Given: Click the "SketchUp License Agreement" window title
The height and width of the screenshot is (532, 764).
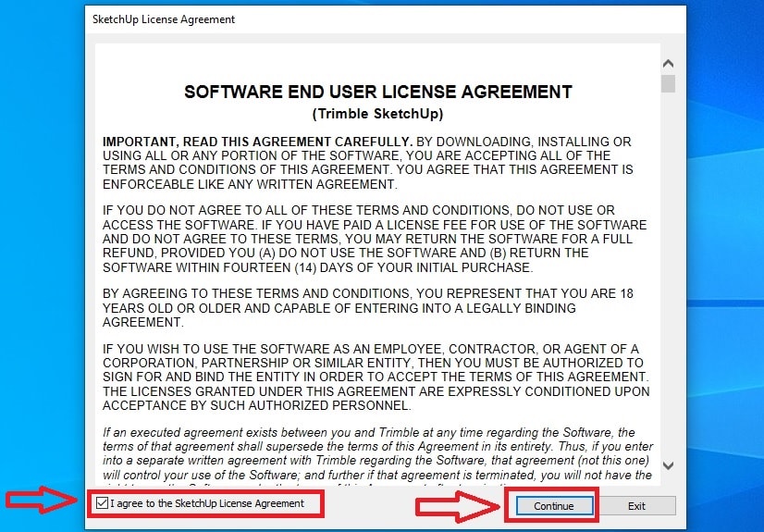Looking at the screenshot, I should point(164,19).
